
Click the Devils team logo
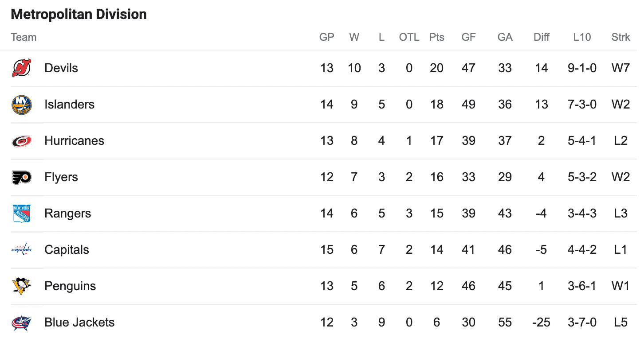pos(22,68)
